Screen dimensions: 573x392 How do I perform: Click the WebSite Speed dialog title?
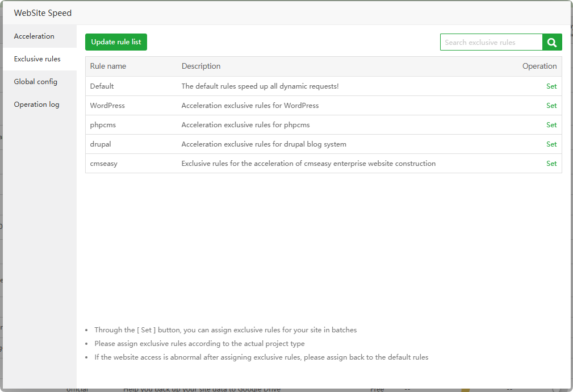click(43, 13)
